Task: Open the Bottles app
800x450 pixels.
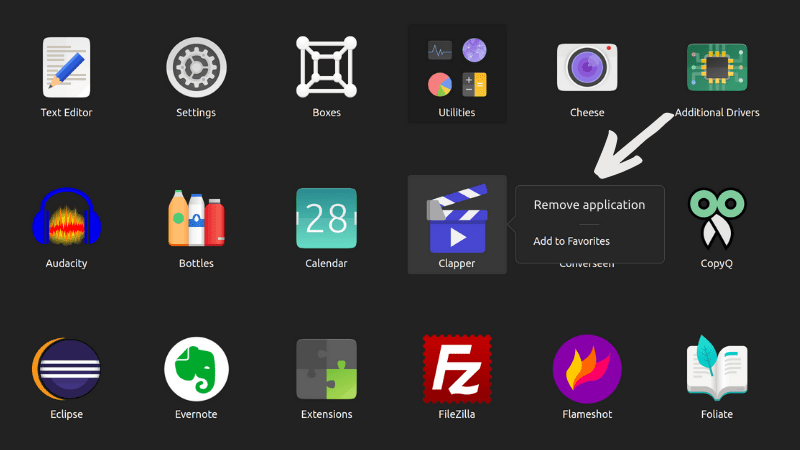Action: (x=196, y=218)
